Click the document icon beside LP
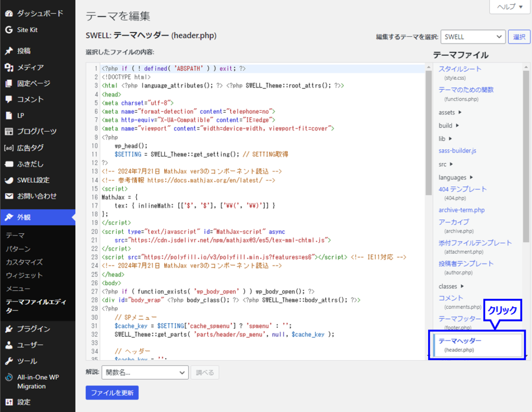The width and height of the screenshot is (532, 412). [9, 115]
